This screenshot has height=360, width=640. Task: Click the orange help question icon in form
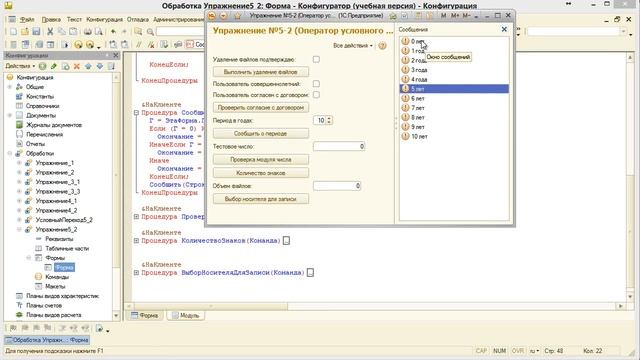pos(382,46)
